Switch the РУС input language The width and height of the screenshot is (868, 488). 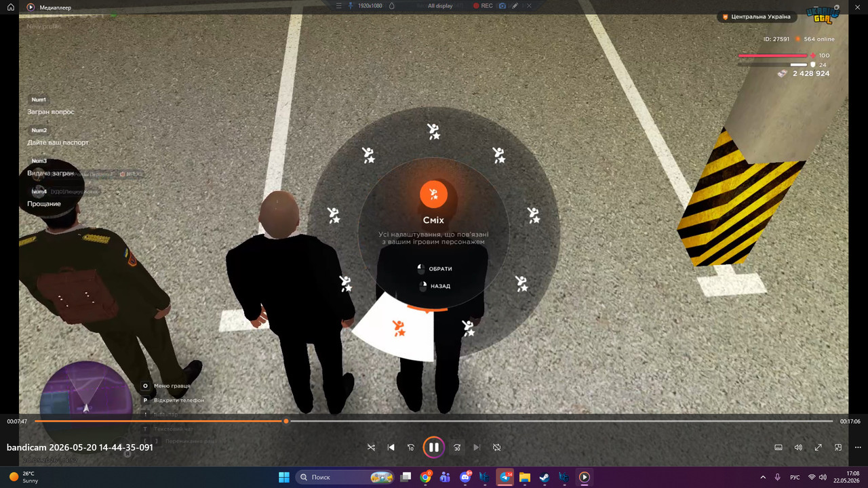[x=795, y=477]
